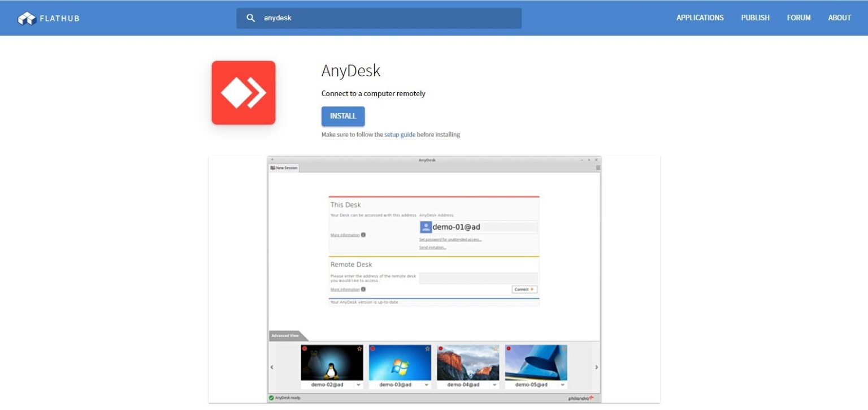Open the dropdown next to demo-05@ad
The width and height of the screenshot is (868, 410).
pos(562,385)
